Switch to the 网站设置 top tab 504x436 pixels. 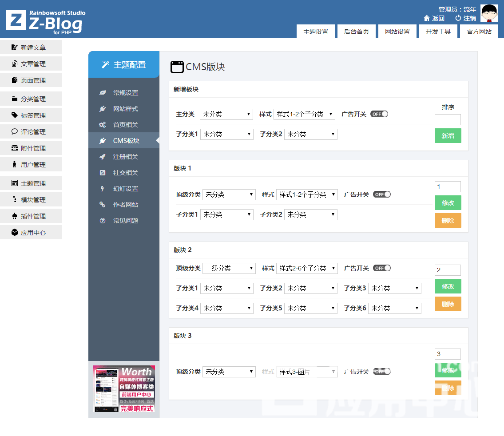397,32
